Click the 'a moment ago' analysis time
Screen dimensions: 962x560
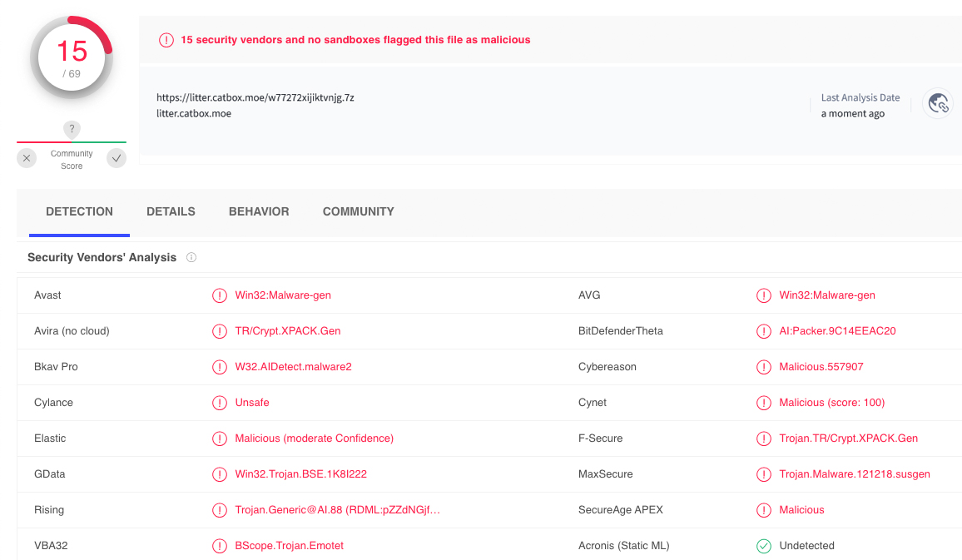point(853,113)
